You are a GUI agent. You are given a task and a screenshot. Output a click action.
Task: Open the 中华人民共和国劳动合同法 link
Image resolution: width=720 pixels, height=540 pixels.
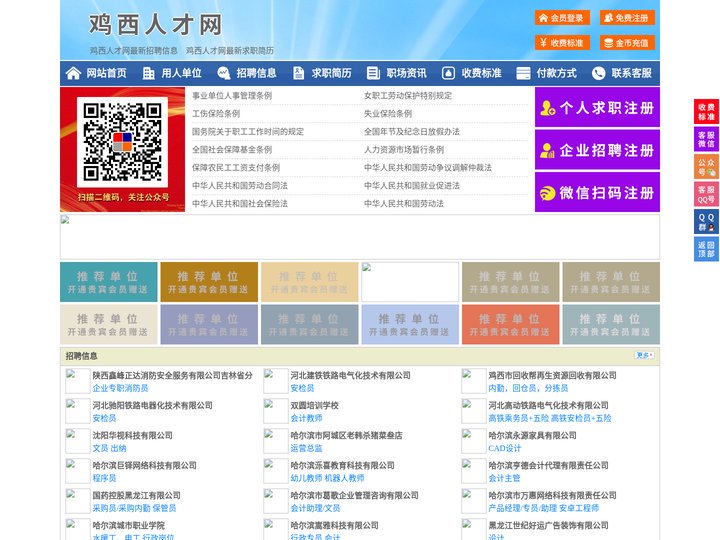pos(240,186)
